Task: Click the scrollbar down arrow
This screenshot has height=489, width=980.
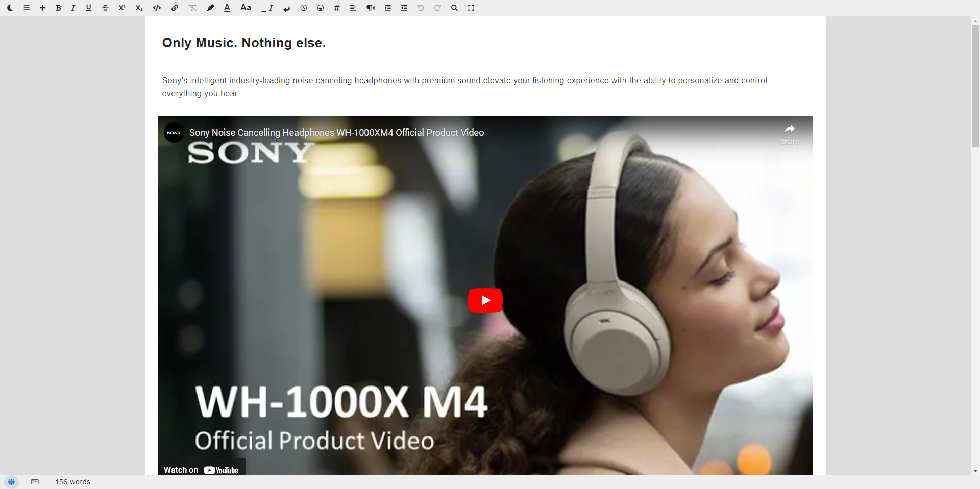Action: tap(975, 471)
